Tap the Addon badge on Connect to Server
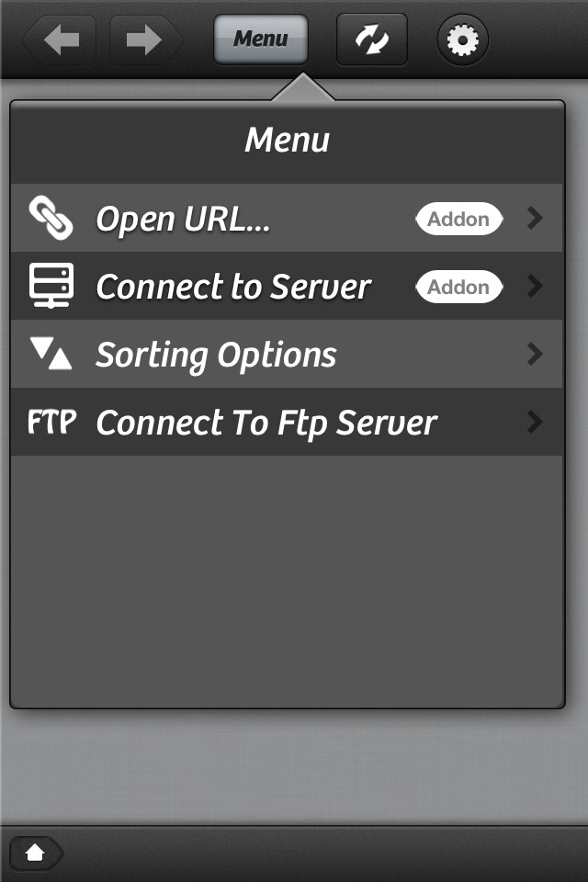This screenshot has height=882, width=588. [459, 287]
